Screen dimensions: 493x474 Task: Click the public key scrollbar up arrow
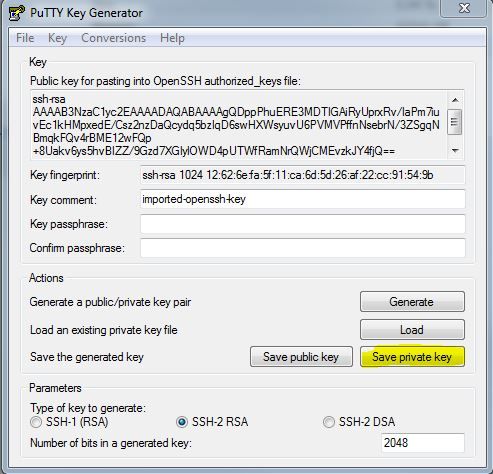pos(455,100)
